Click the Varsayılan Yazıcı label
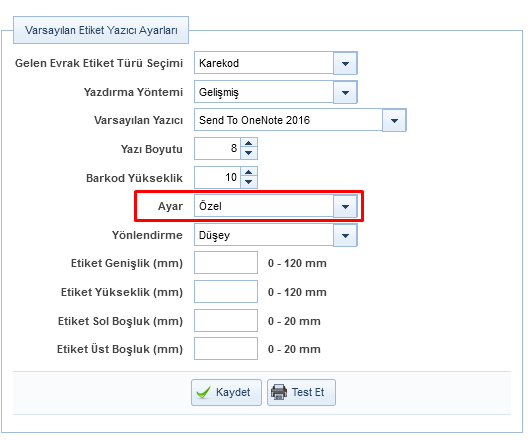This screenshot has height=440, width=531. click(x=139, y=121)
